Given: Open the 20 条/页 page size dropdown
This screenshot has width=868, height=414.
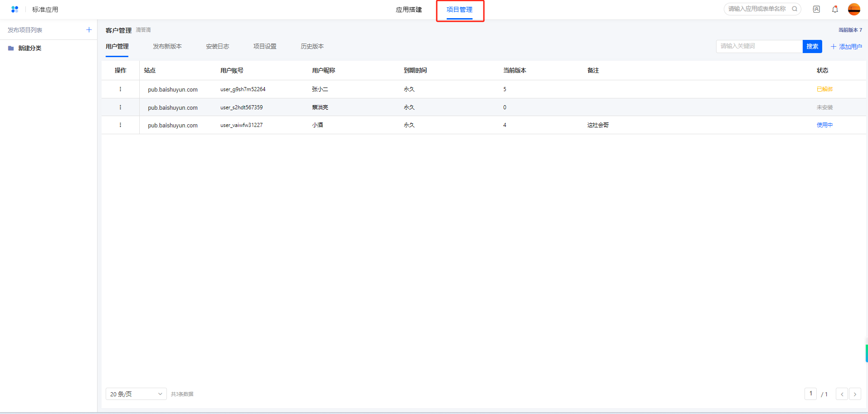Looking at the screenshot, I should point(136,394).
